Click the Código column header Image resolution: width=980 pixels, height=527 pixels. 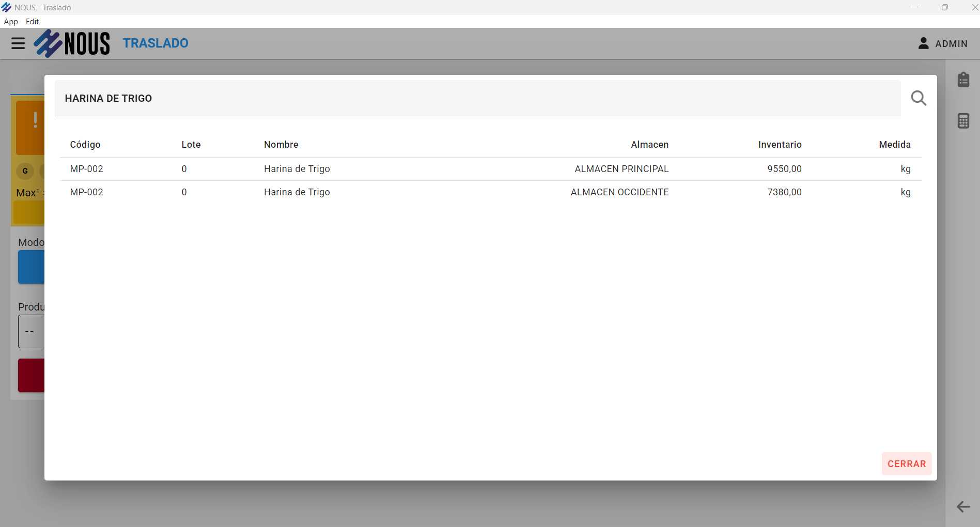(85, 145)
